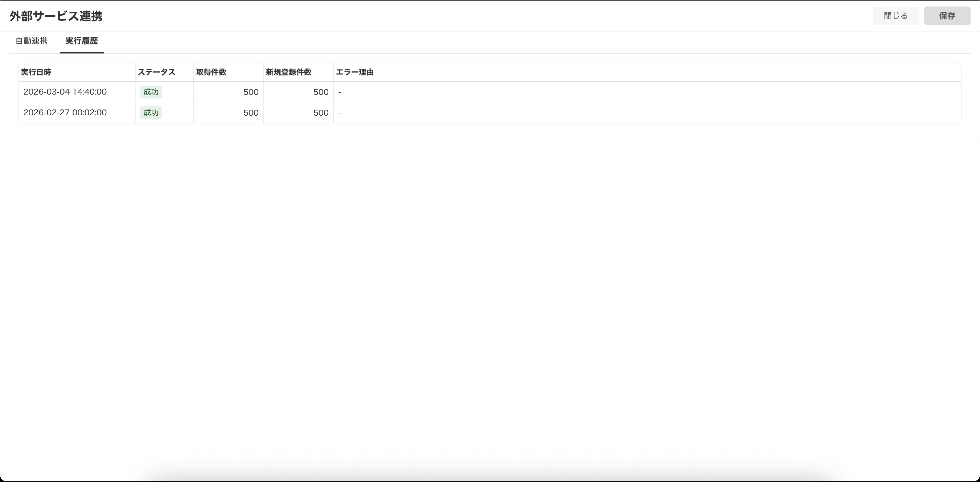Screen dimensions: 980x482
Task: Switch to the 自動連携 tab
Action: [31, 41]
